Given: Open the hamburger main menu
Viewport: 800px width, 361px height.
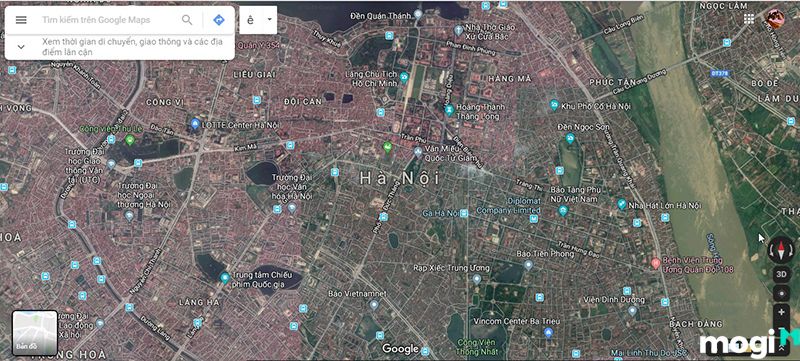Looking at the screenshot, I should tap(21, 20).
